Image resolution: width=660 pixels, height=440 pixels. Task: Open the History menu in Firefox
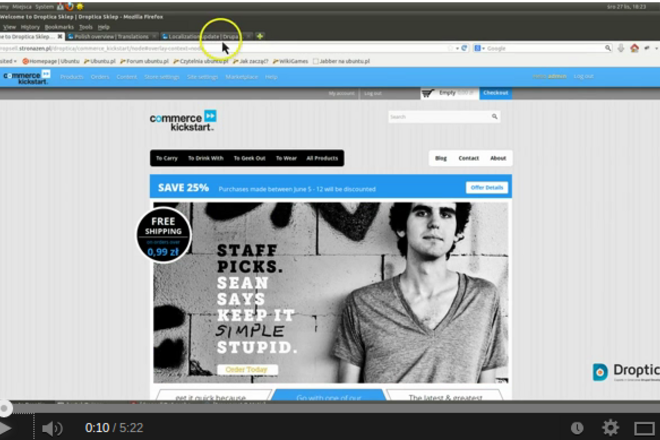click(x=30, y=27)
